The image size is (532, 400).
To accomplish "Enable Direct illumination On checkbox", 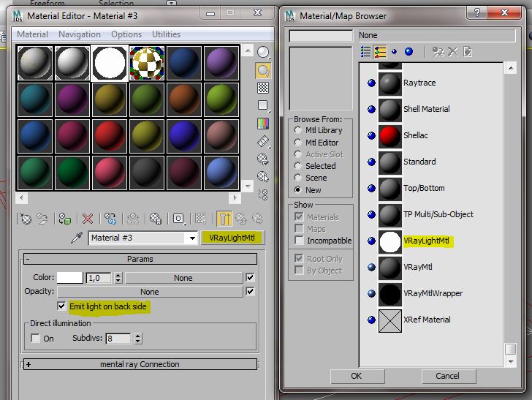I will pyautogui.click(x=36, y=339).
